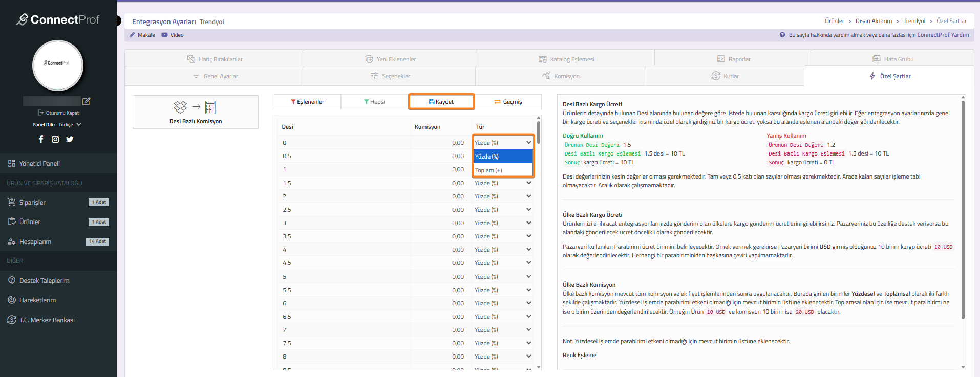Open the help question mark icon
The image size is (980, 377).
click(x=782, y=35)
